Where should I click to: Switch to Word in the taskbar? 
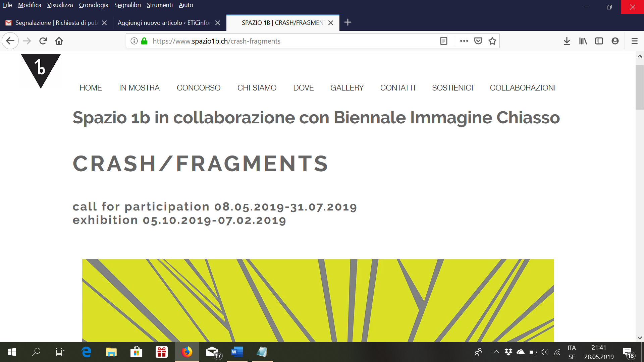(x=237, y=352)
